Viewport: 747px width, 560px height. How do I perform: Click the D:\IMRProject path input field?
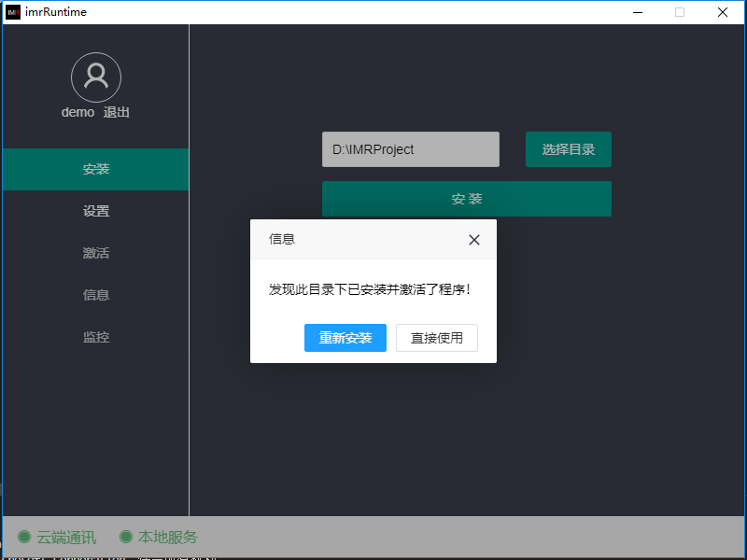coord(410,149)
